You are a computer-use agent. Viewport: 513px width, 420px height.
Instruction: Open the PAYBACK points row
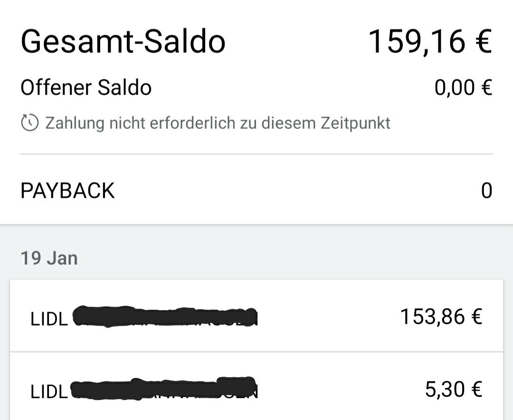pos(256,190)
